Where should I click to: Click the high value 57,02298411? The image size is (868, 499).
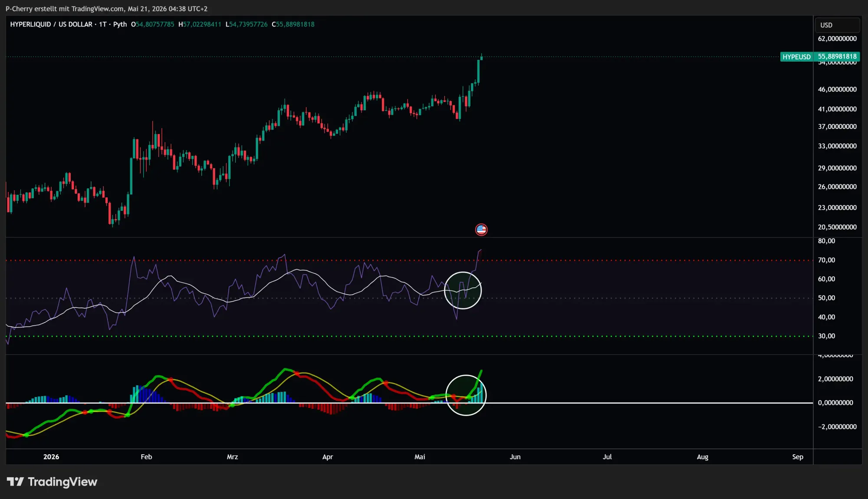pyautogui.click(x=202, y=24)
